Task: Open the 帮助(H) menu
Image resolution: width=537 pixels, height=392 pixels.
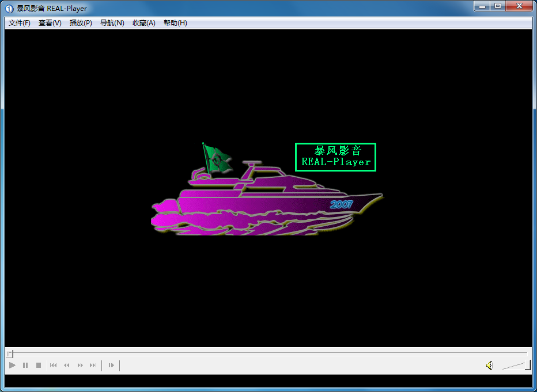Action: 175,23
